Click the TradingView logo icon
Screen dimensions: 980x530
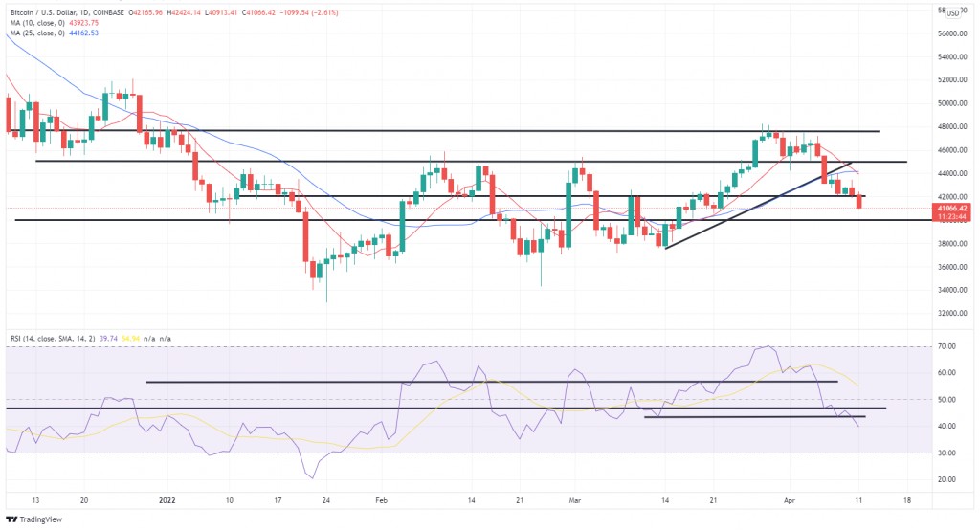click(11, 519)
